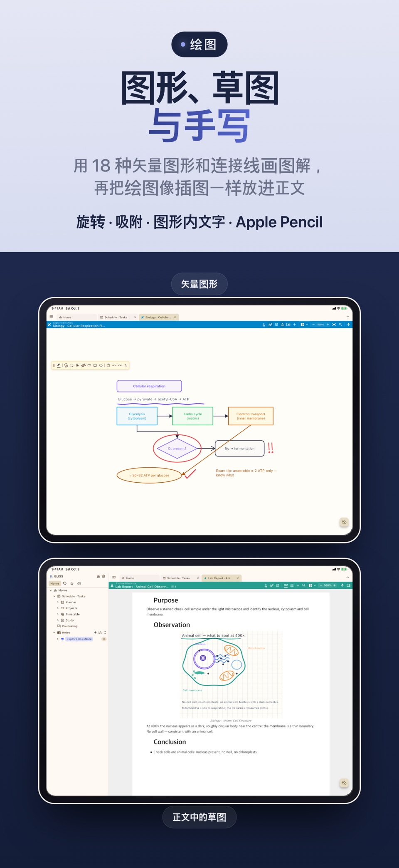Expand the Projects tree item

click(x=58, y=608)
